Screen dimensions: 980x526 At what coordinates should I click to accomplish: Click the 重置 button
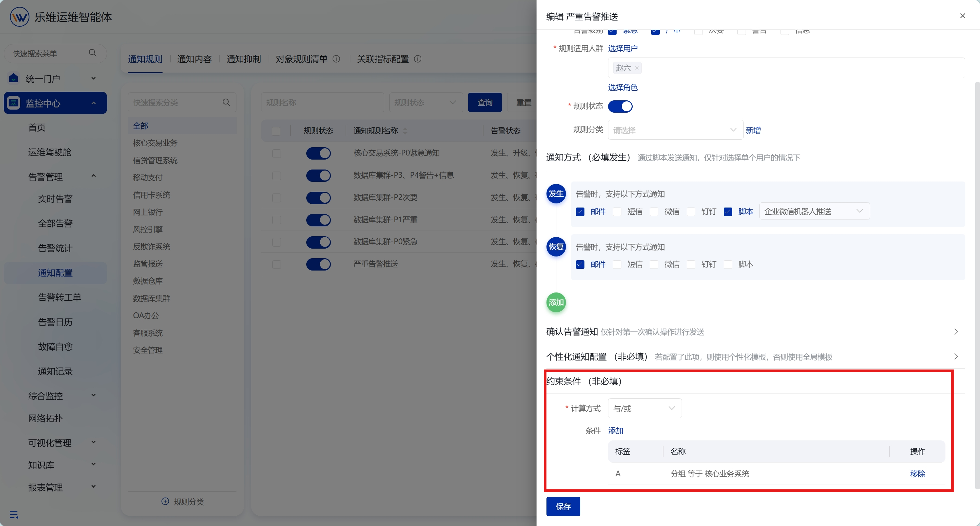(524, 102)
